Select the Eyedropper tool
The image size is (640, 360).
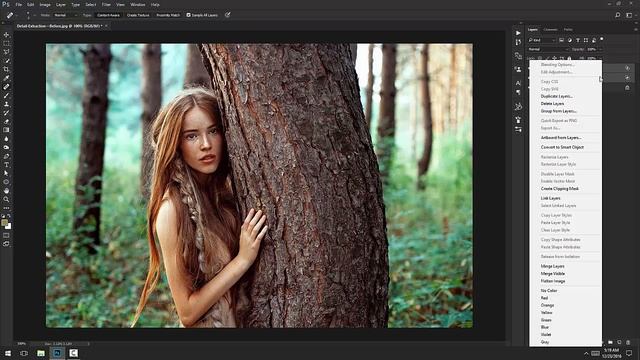click(x=6, y=78)
